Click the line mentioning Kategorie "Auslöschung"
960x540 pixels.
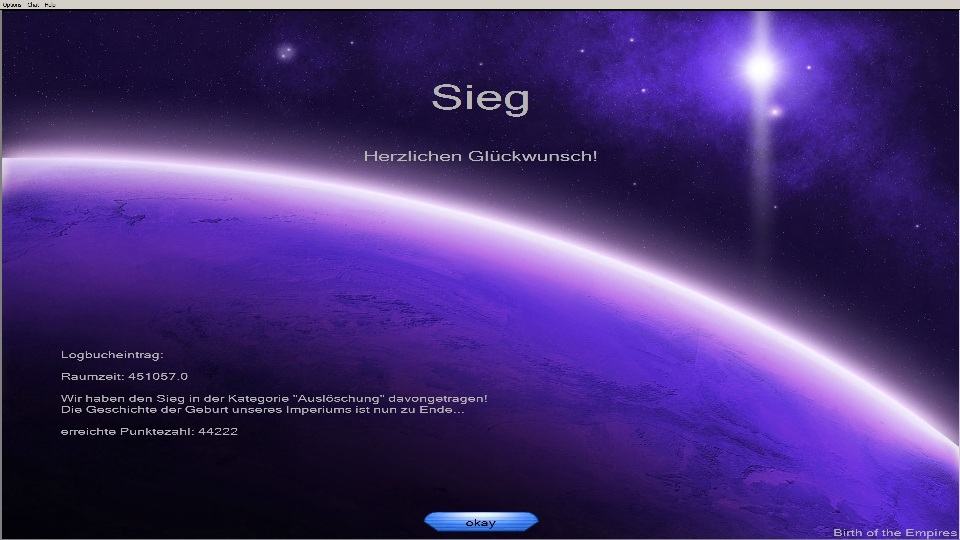[274, 399]
